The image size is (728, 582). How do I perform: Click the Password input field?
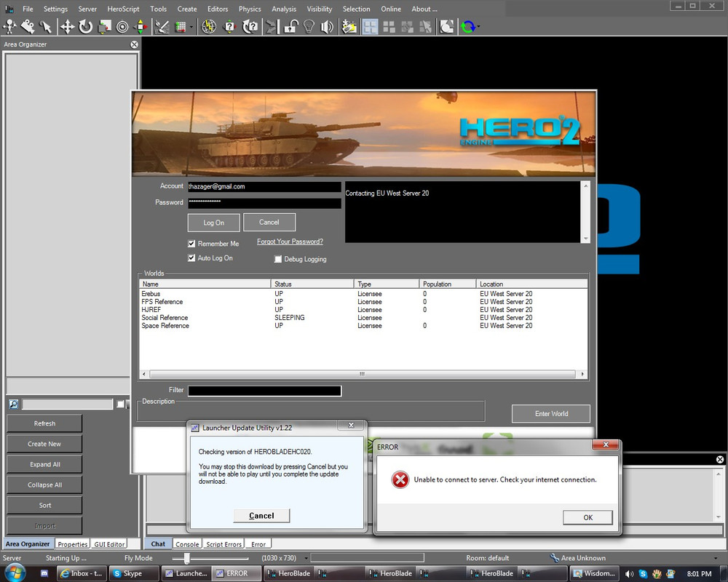pyautogui.click(x=264, y=203)
